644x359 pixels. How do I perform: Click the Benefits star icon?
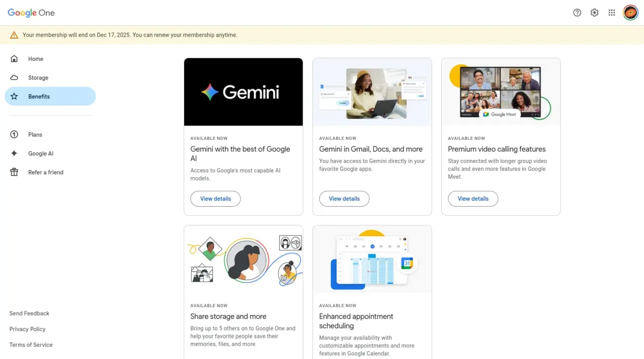click(x=14, y=97)
